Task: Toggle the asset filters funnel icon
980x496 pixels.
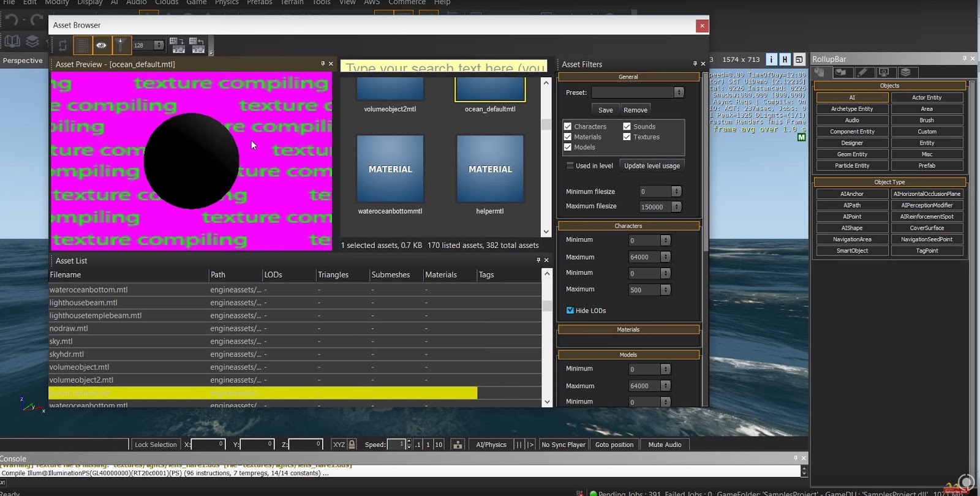Action: [x=121, y=45]
